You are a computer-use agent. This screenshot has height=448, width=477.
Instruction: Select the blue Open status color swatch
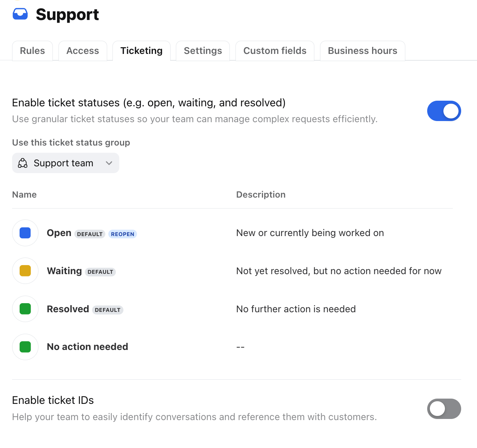pos(25,233)
